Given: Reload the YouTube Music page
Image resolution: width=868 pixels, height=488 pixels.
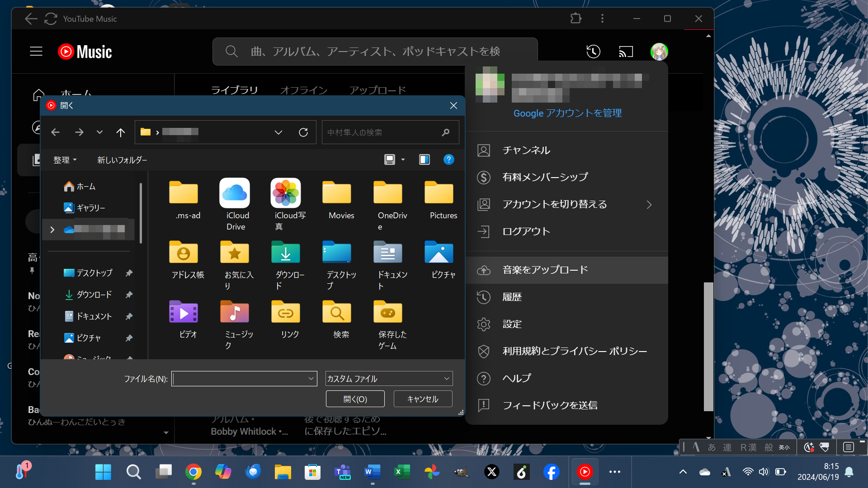Looking at the screenshot, I should pos(51,19).
